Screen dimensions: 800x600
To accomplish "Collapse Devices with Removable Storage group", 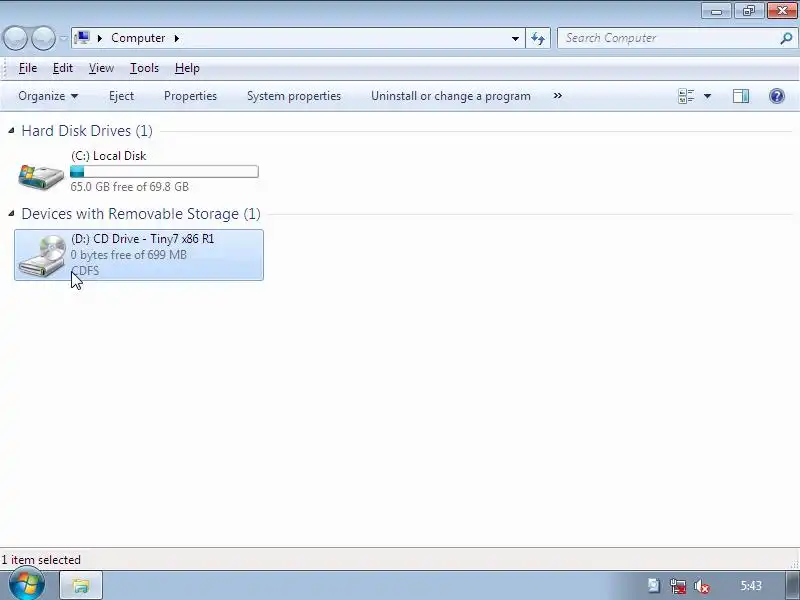I will coord(11,214).
